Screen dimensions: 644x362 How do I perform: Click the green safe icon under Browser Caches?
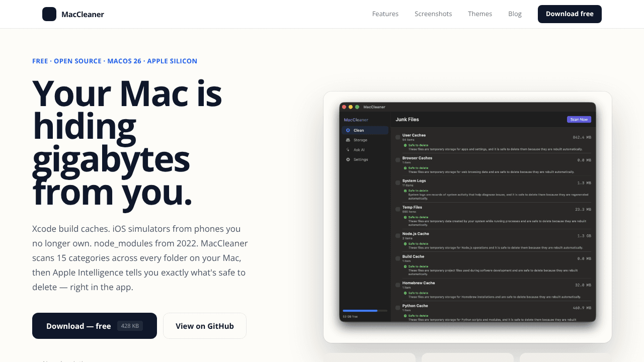(405, 168)
